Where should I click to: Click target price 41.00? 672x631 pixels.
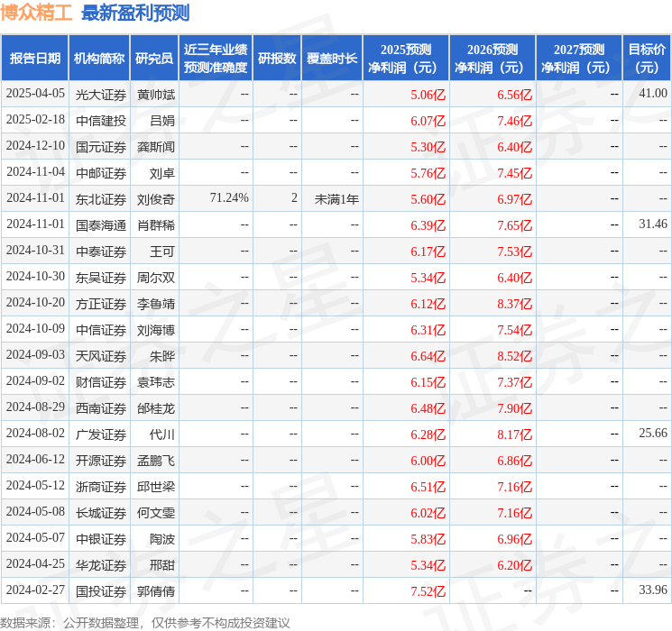pos(653,94)
